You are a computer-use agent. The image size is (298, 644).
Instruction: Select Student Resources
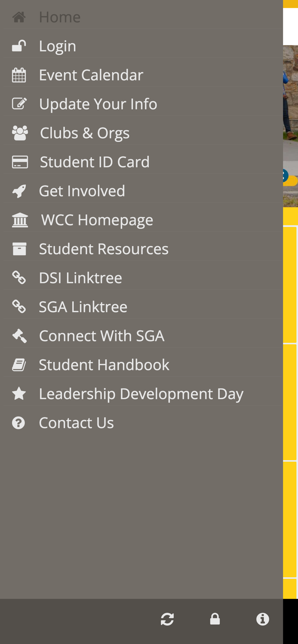[104, 248]
